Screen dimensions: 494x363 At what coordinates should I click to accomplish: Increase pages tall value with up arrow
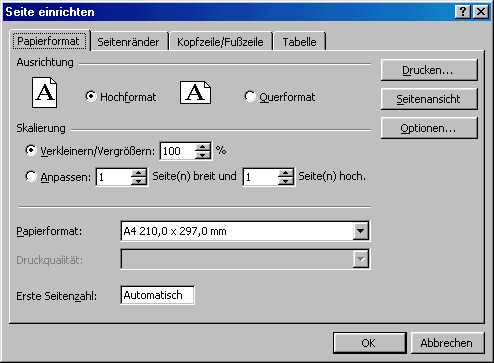point(286,173)
